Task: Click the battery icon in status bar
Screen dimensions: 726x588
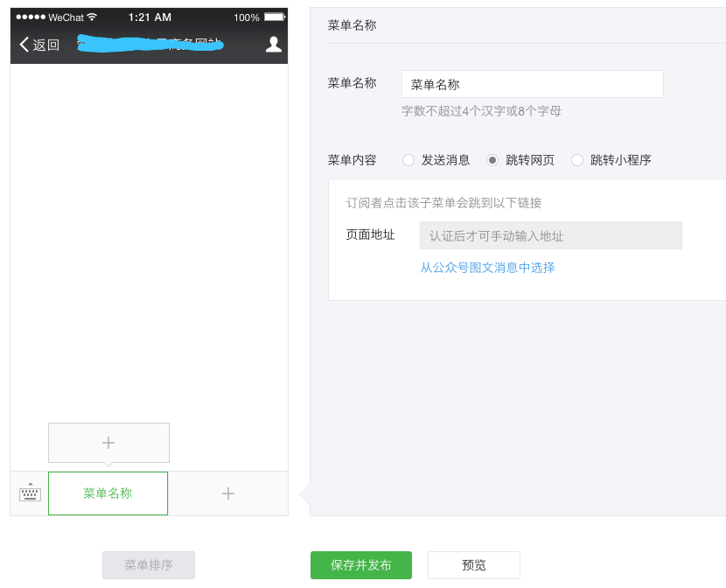Action: 274,17
